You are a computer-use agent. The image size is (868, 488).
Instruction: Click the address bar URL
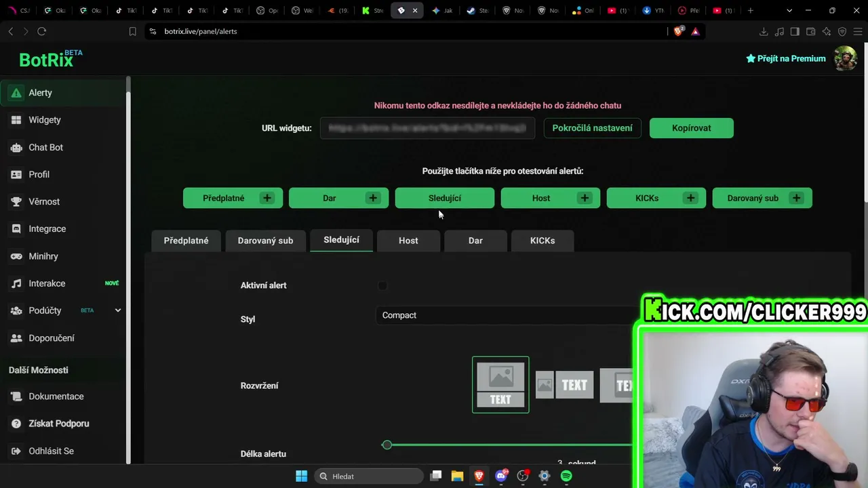[x=201, y=31]
